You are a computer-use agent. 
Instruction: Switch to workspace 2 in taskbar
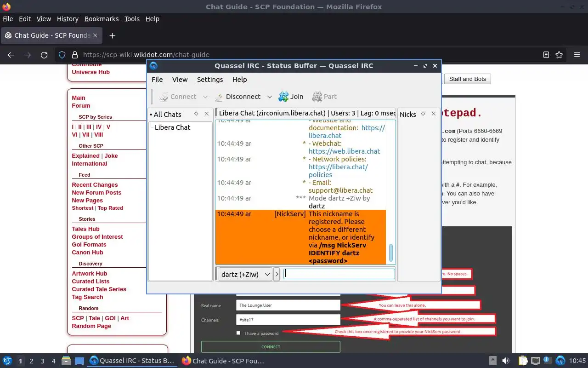point(32,361)
